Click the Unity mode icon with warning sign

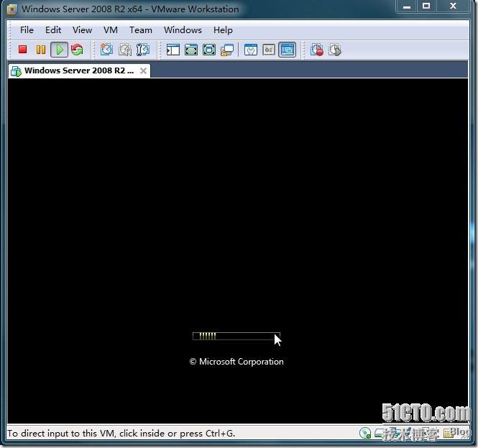[x=227, y=50]
